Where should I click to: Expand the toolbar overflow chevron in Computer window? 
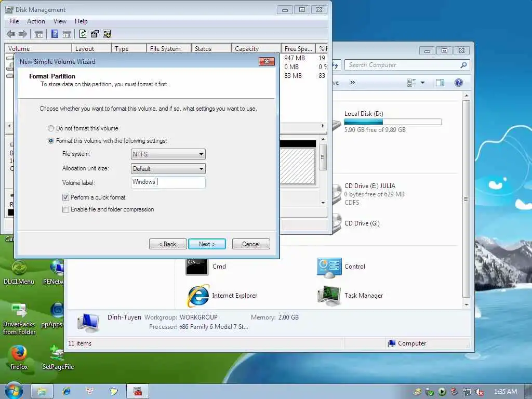[x=353, y=83]
